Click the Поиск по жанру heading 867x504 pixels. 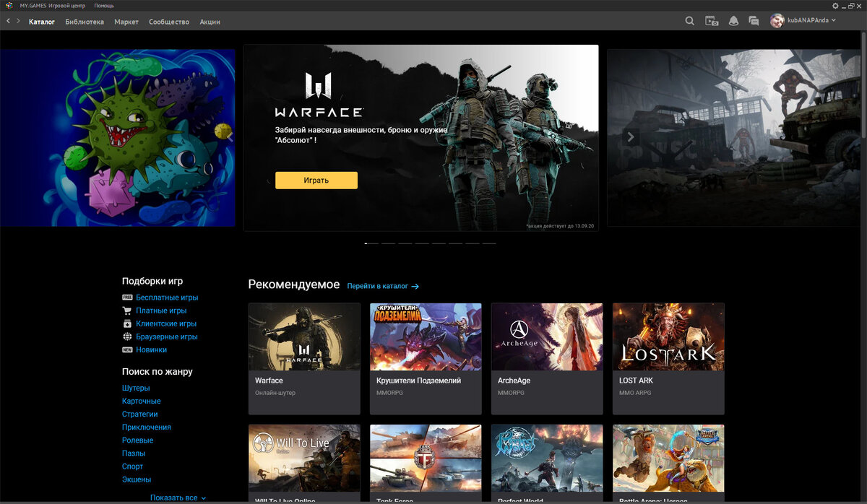point(158,371)
